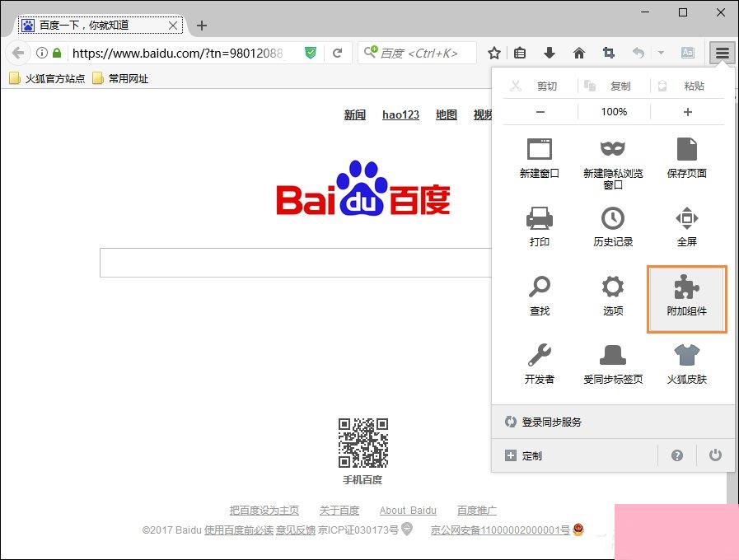Click the bookmark star icon
739x560 pixels.
494,53
